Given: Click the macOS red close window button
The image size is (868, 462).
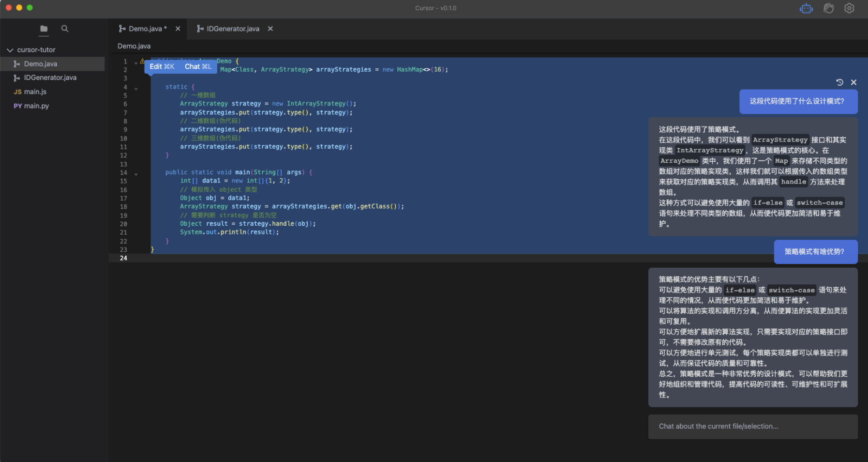Looking at the screenshot, I should [x=9, y=8].
